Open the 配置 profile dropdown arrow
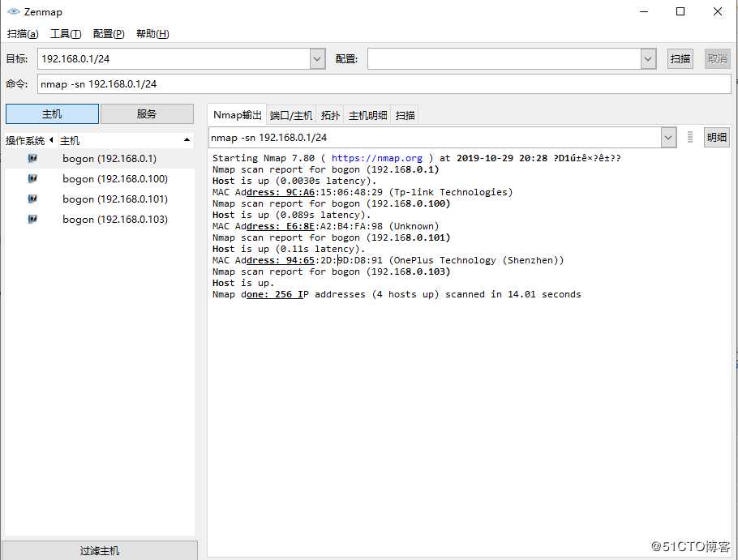 point(648,59)
